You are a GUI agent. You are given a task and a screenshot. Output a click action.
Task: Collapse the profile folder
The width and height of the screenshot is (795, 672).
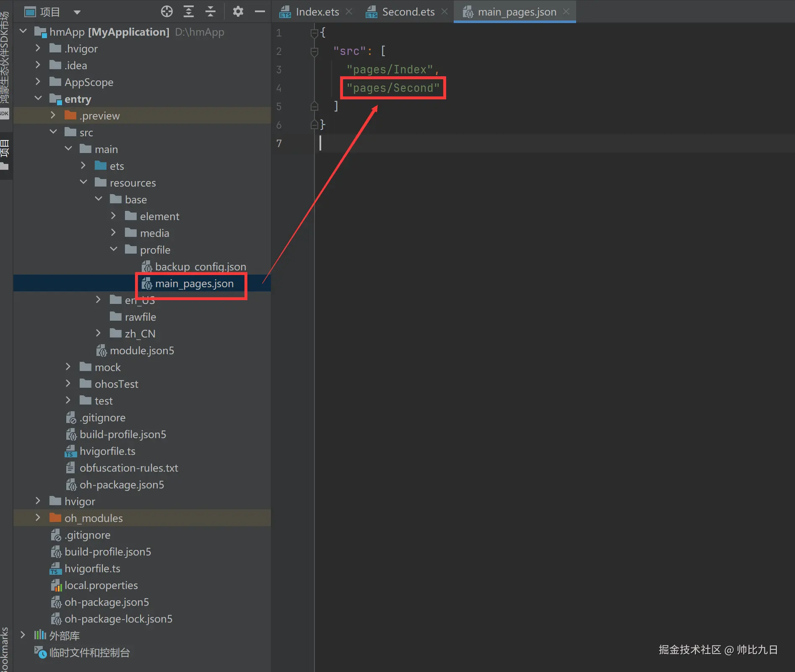pyautogui.click(x=114, y=249)
